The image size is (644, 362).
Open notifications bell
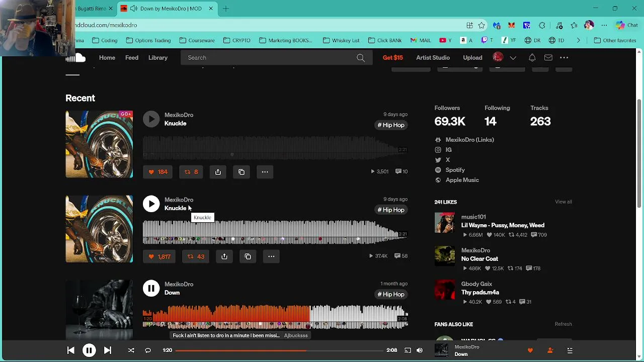click(532, 58)
